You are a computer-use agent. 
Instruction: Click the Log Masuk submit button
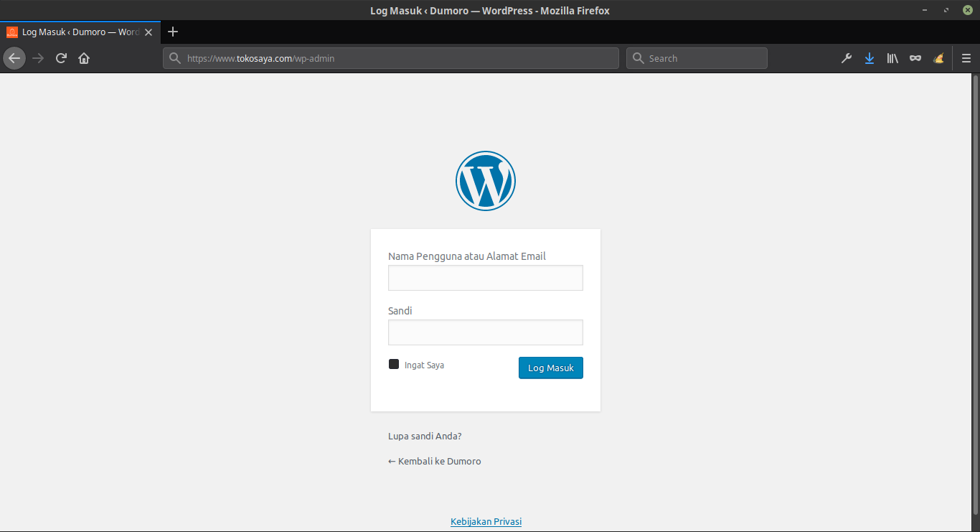click(551, 368)
